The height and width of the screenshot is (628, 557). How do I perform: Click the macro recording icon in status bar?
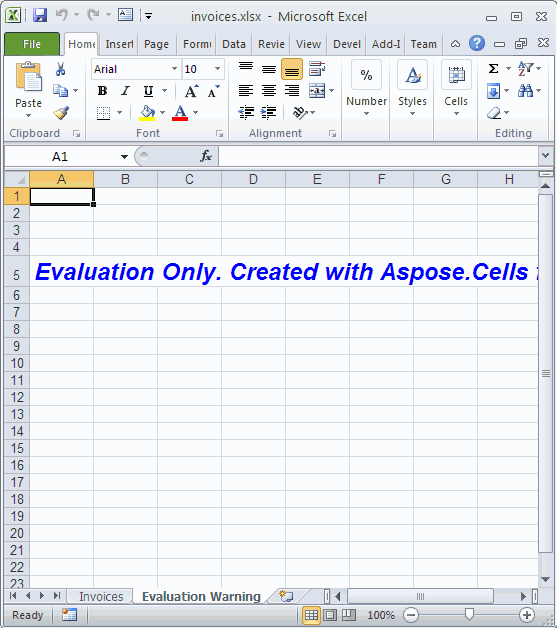point(69,615)
